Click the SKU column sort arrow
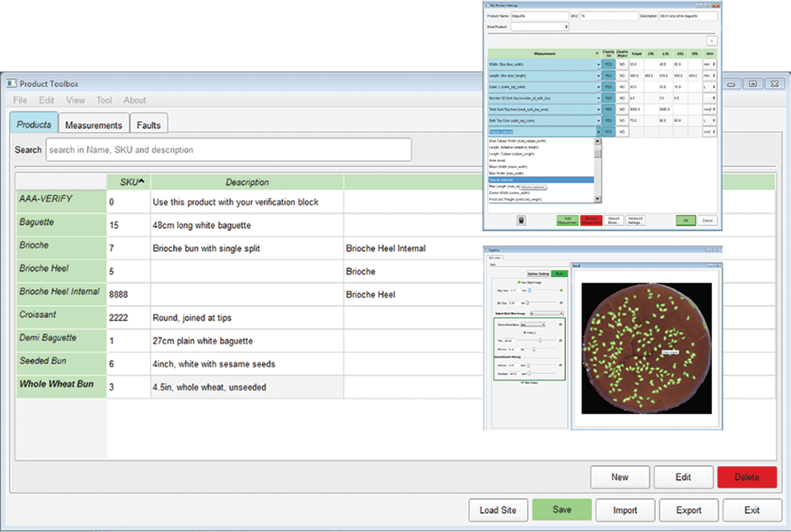The image size is (791, 532). [142, 181]
